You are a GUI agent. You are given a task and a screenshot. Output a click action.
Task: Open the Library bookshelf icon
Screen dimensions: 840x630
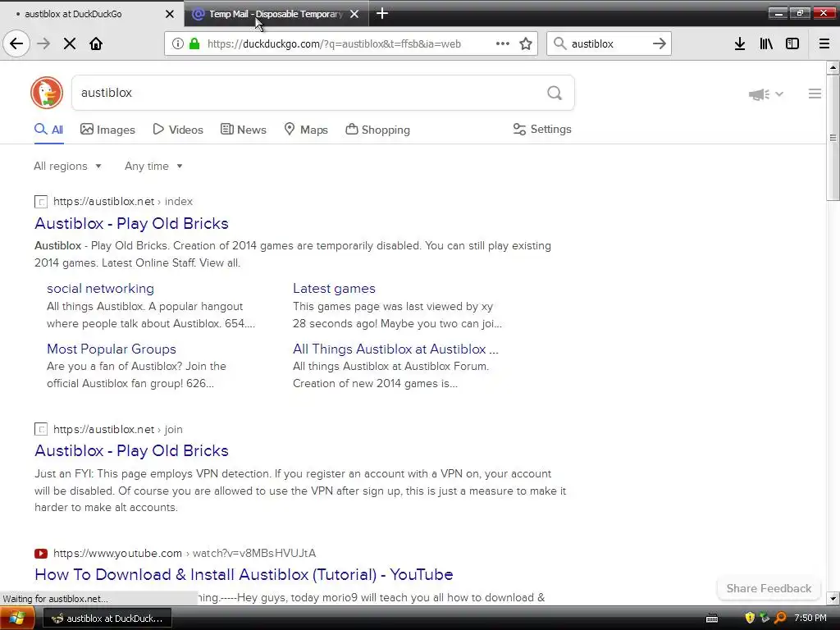click(766, 43)
